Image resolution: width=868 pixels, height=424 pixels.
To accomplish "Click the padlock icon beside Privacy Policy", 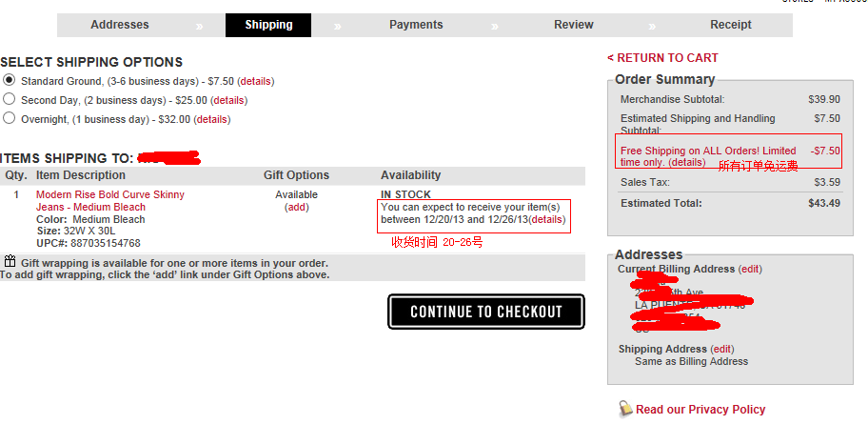I will click(x=625, y=409).
